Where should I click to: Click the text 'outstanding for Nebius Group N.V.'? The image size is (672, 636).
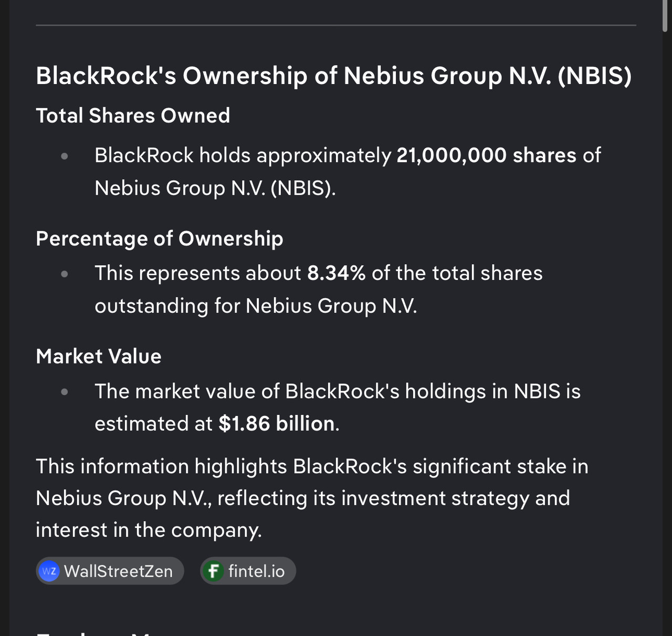[256, 306]
